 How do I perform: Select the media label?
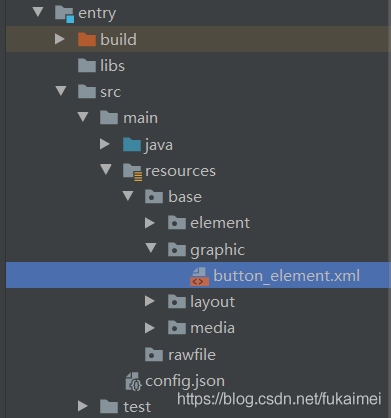212,328
